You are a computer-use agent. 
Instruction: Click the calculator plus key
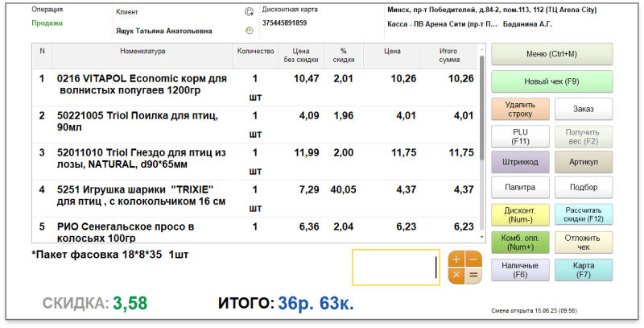coord(456,259)
